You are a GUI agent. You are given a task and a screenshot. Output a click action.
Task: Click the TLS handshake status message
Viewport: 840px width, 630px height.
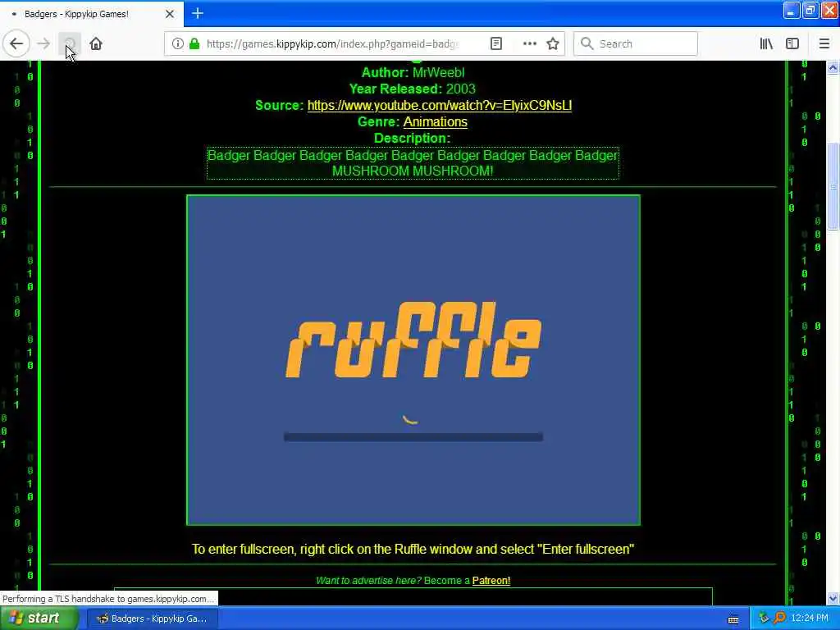pyautogui.click(x=109, y=599)
